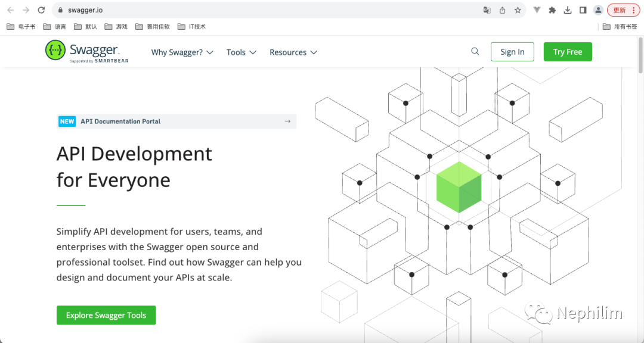Click the Swagger logo
Screen dimensions: 644x343
point(86,52)
